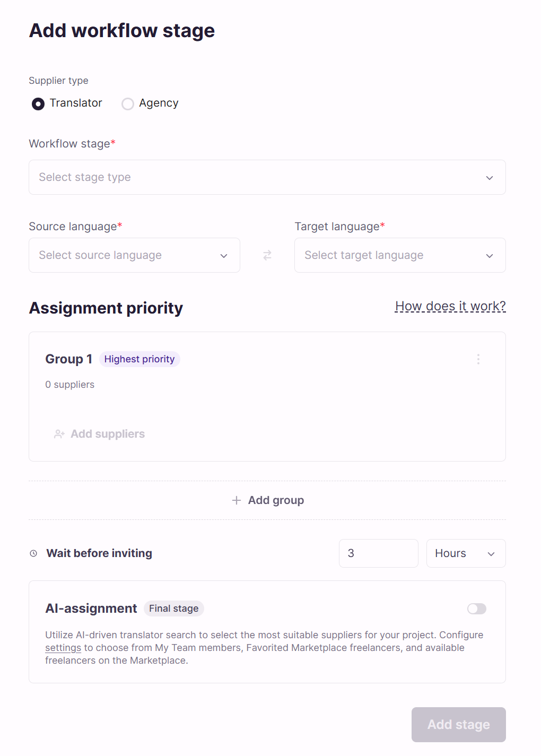
Task: Open Group 1 three-dot options menu
Action: click(478, 359)
